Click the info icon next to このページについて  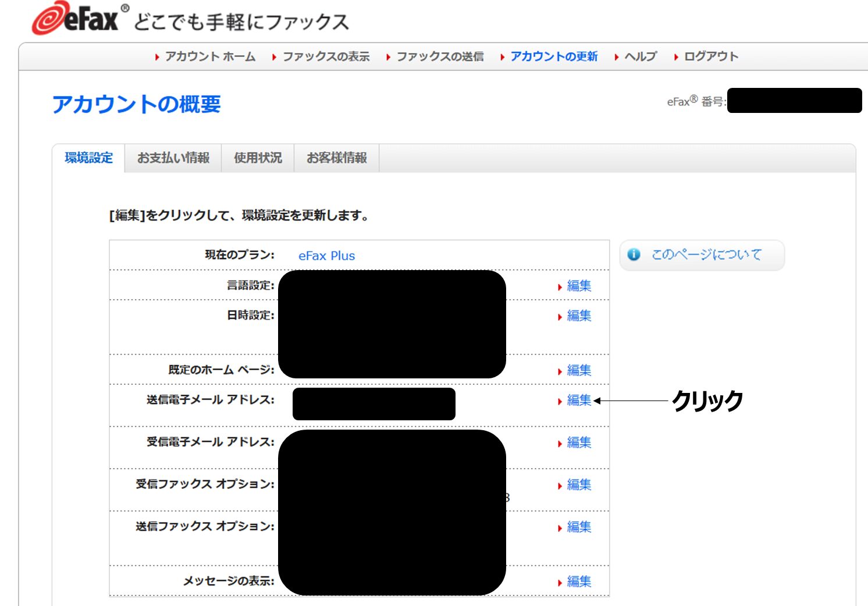point(634,254)
